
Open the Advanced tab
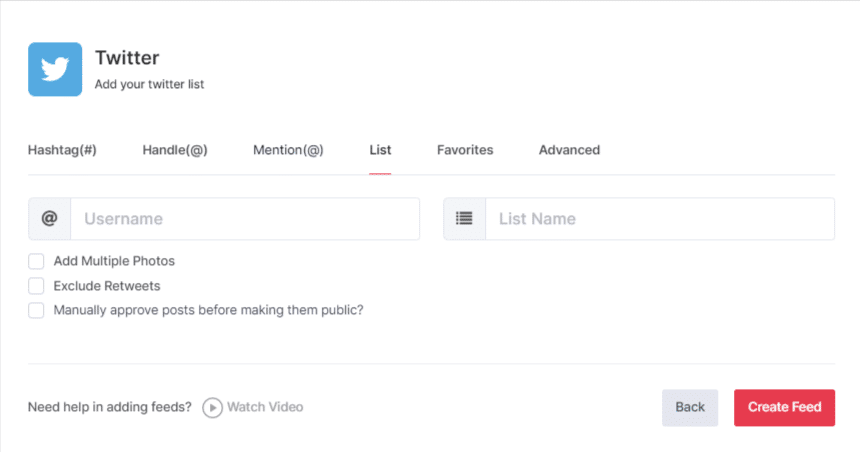(x=569, y=150)
